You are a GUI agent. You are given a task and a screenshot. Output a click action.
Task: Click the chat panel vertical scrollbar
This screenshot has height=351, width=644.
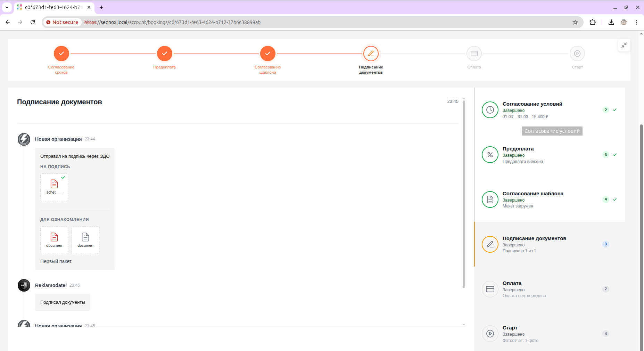464,194
